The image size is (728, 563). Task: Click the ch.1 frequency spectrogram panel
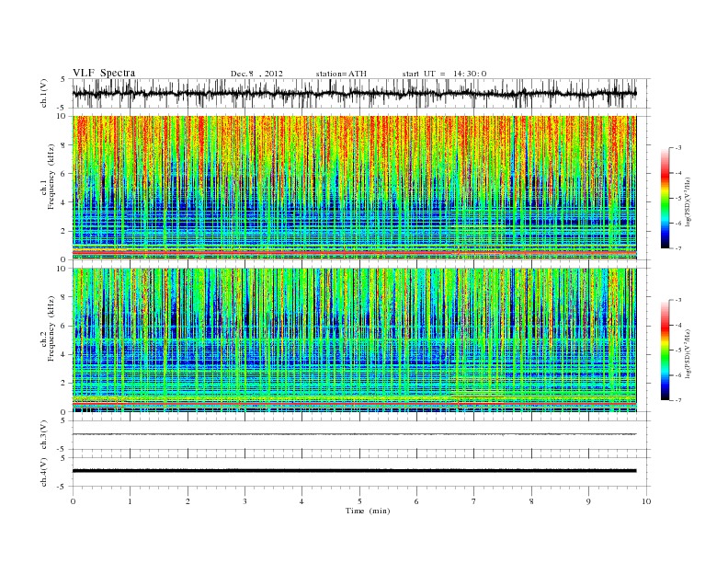tap(354, 188)
